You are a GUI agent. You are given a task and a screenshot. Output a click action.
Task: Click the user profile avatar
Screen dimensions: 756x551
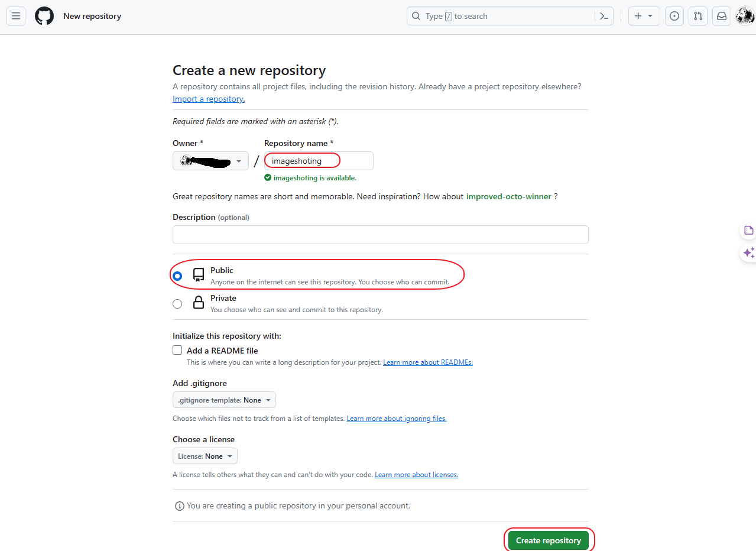click(x=744, y=16)
